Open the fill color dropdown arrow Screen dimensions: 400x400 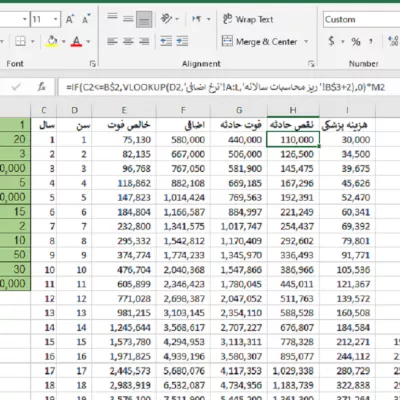pos(63,42)
